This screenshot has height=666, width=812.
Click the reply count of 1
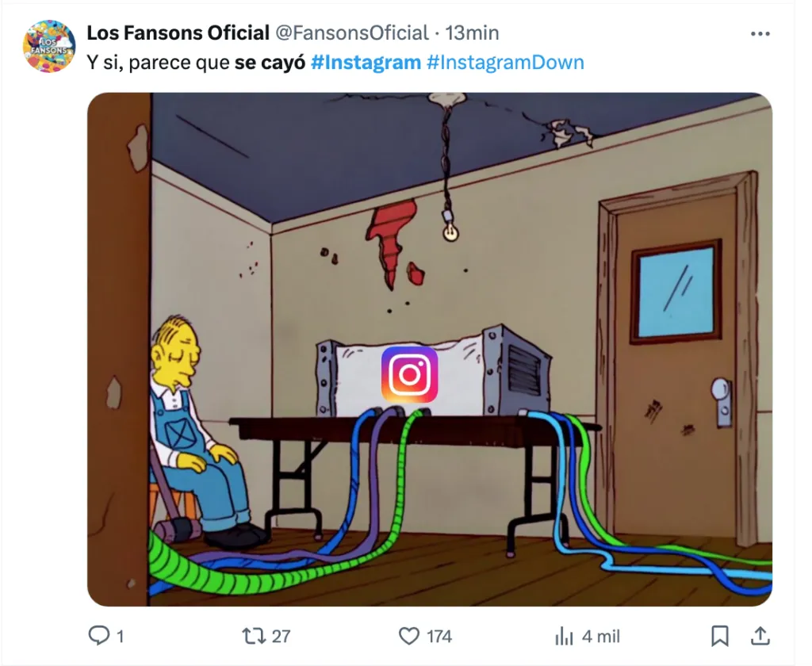pos(120,636)
